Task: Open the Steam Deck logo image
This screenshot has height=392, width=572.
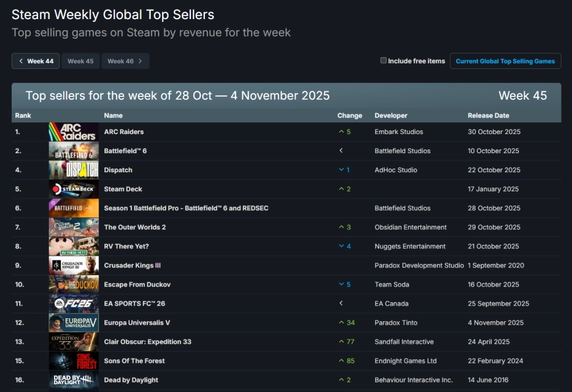Action: pyautogui.click(x=74, y=189)
